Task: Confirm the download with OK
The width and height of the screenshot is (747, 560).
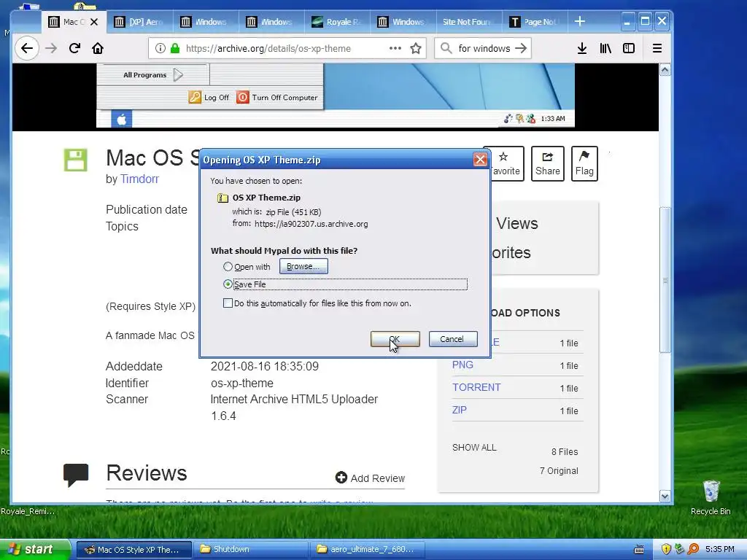Action: click(x=395, y=339)
